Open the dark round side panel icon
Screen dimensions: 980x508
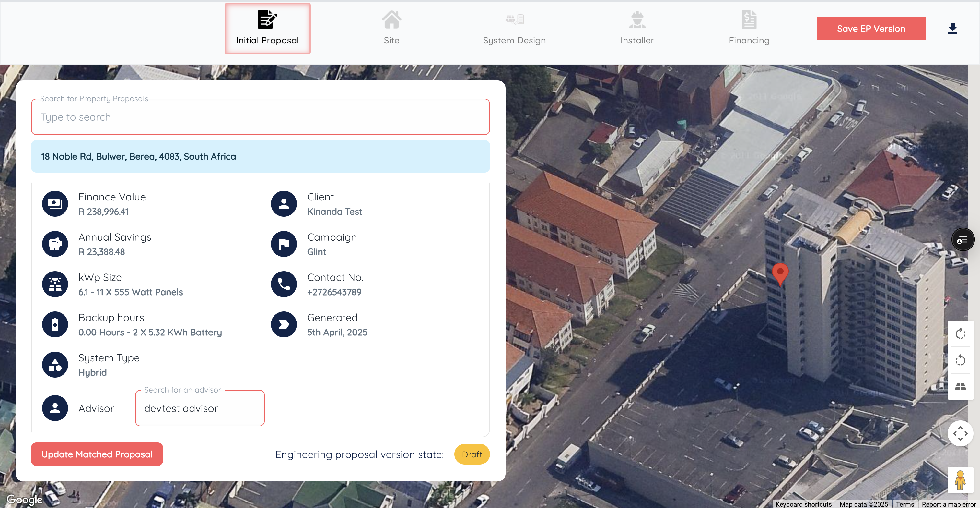click(962, 240)
